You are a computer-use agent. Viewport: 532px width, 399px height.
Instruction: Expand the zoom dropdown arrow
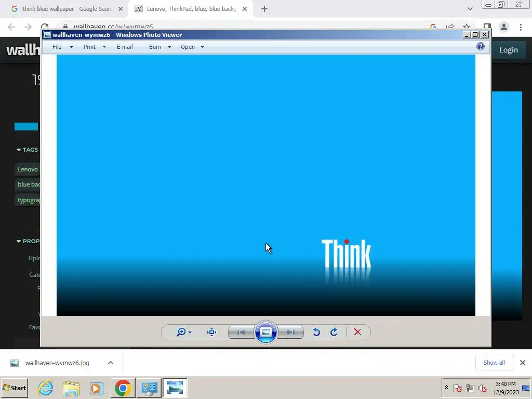(190, 332)
